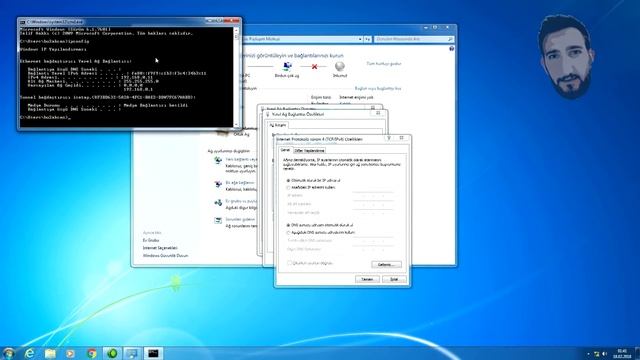Click alternate DNS server input field
The height and width of the screenshot is (360, 640).
tap(373, 249)
